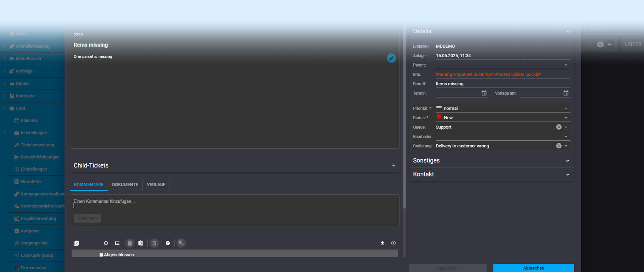Image resolution: width=644 pixels, height=272 pixels.
Task: Click the blue pencil edit icon
Action: [391, 58]
